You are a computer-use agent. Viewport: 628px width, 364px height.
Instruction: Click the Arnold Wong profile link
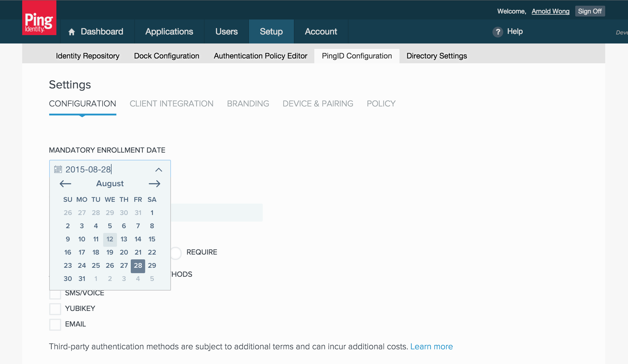tap(550, 11)
